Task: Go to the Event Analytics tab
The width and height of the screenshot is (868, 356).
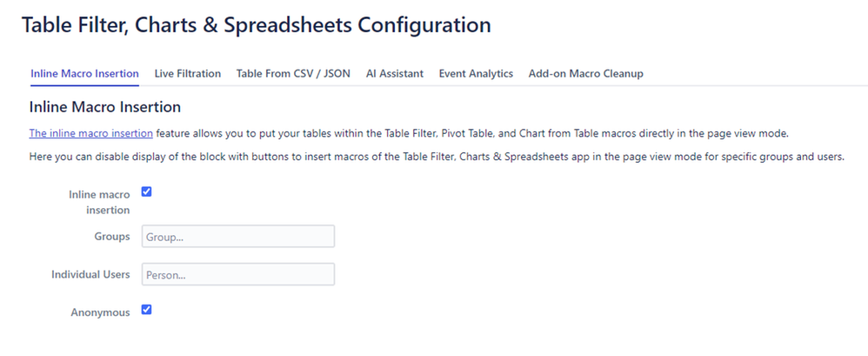Action: [x=476, y=74]
